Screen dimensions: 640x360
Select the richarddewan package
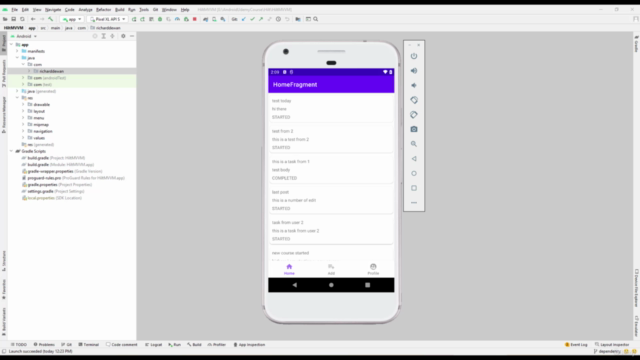[51, 71]
